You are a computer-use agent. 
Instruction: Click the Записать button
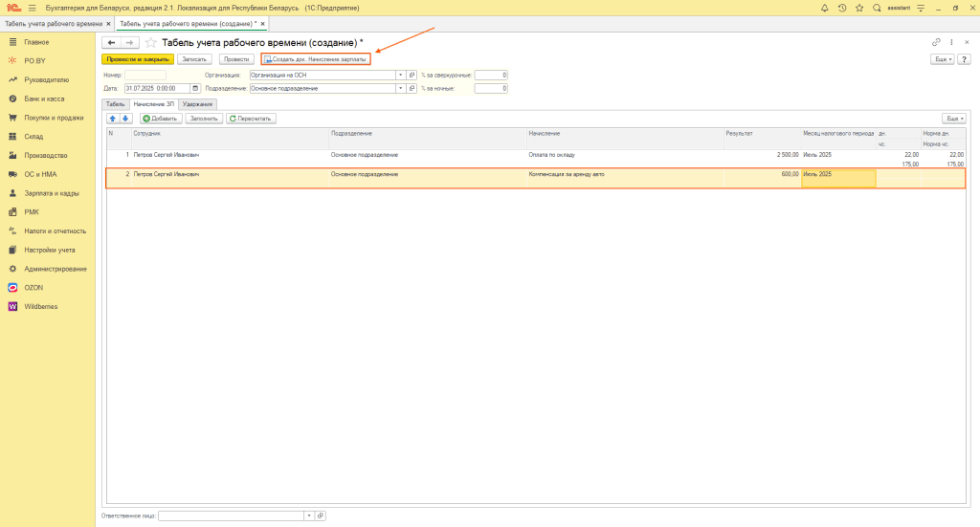(x=194, y=59)
